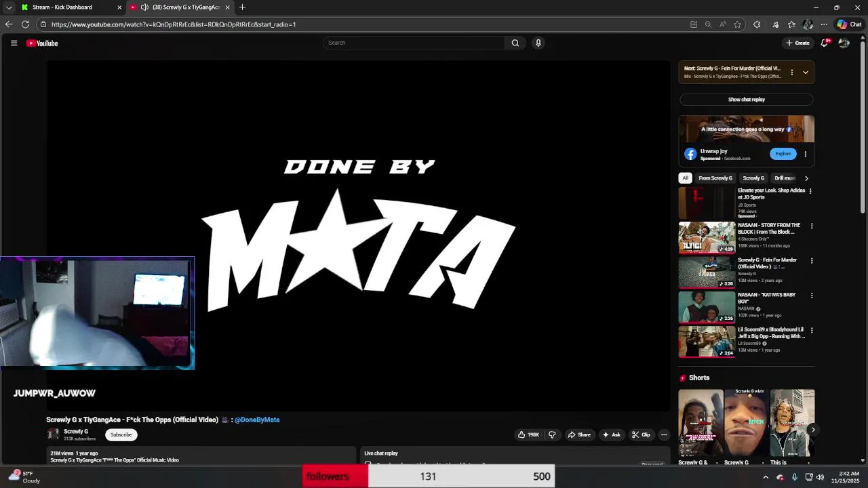Image resolution: width=868 pixels, height=488 pixels.
Task: Close the Kick Dashboard tab
Action: coord(119,7)
